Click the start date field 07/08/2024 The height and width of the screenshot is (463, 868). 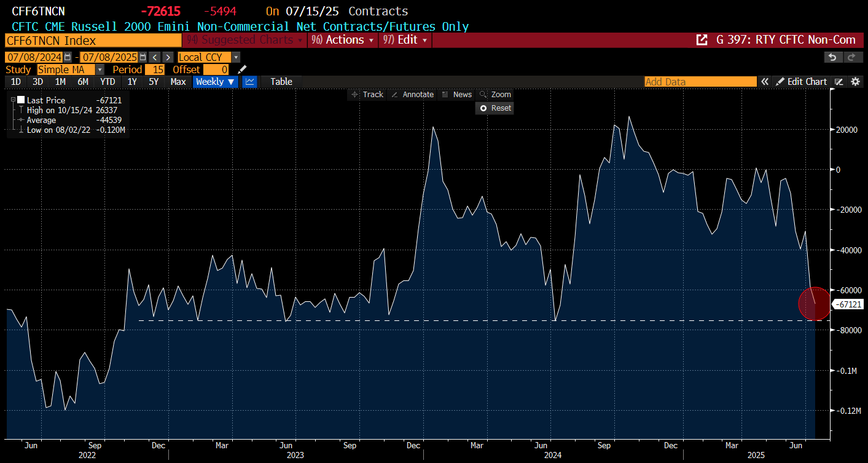pyautogui.click(x=34, y=57)
